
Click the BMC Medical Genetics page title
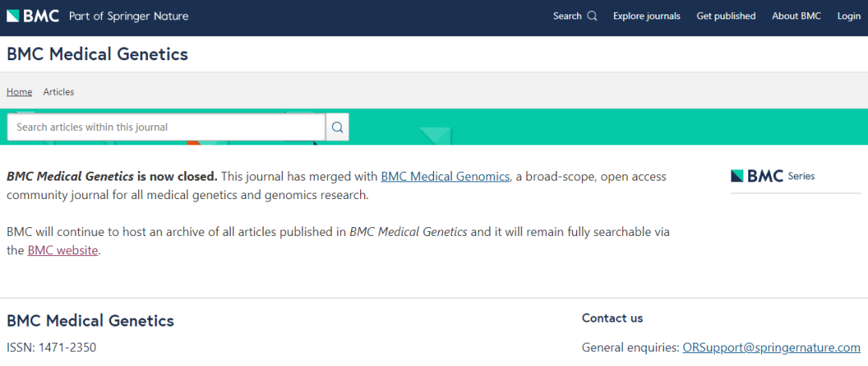click(x=97, y=55)
